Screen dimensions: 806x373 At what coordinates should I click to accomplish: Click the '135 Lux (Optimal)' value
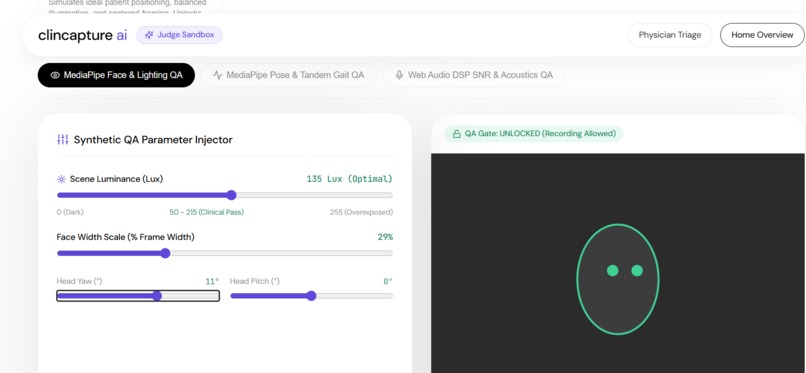[350, 179]
